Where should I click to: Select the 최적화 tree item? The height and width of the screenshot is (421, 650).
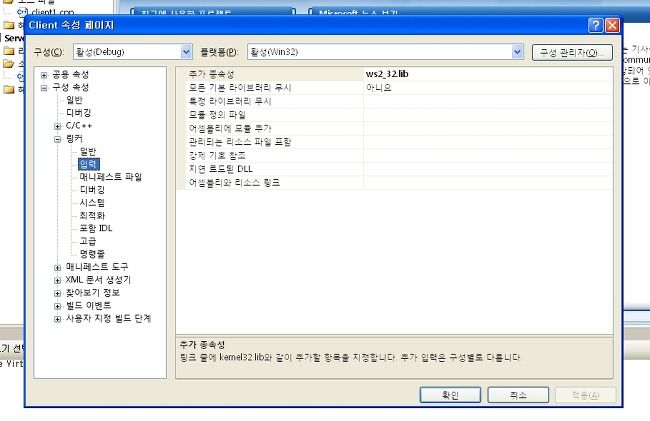92,215
